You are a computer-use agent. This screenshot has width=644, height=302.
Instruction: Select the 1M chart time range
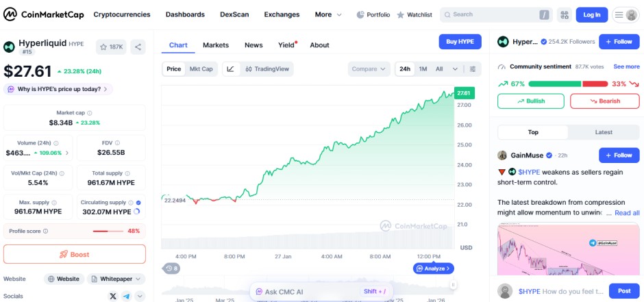423,69
